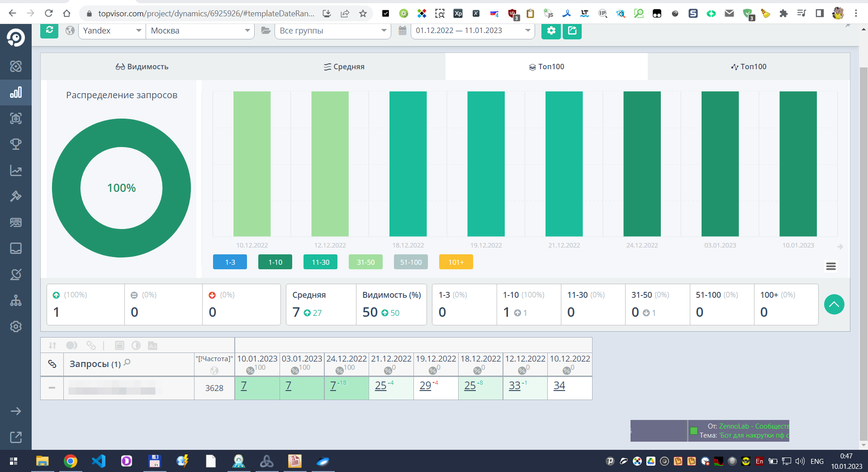Click the chart next-arrow icon

pyautogui.click(x=840, y=247)
